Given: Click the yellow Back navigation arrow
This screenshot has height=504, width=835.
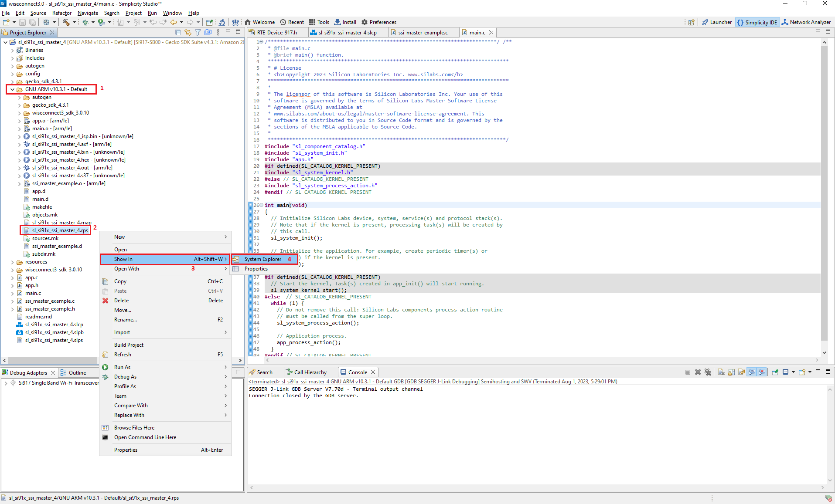Looking at the screenshot, I should 174,22.
